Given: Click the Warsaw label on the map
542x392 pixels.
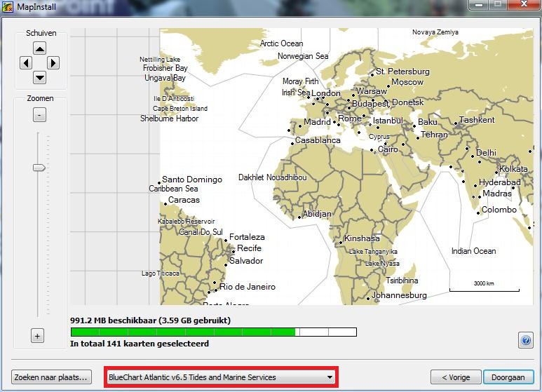Looking at the screenshot, I should click(372, 91).
